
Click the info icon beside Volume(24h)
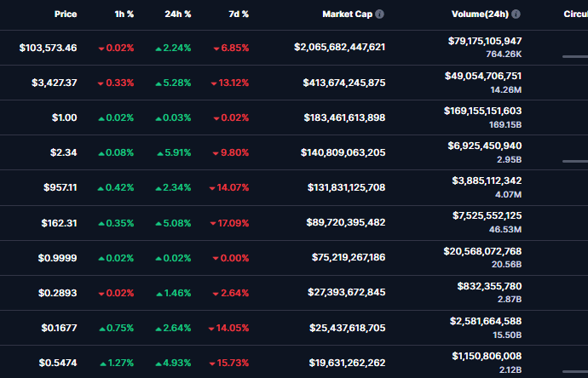(516, 14)
